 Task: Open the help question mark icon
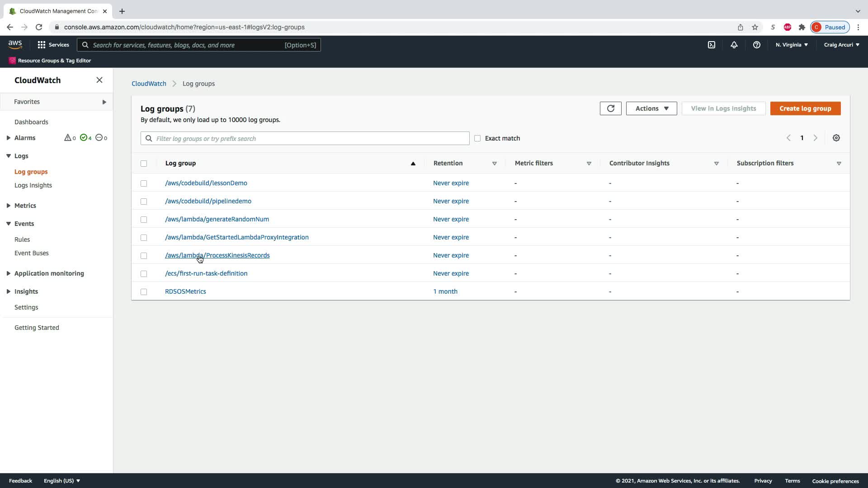[756, 45]
